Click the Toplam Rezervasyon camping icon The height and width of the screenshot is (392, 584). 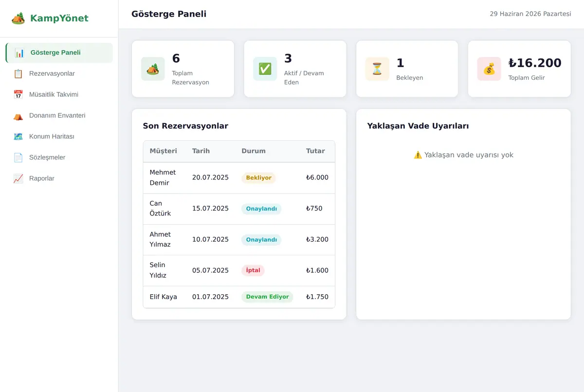(153, 69)
